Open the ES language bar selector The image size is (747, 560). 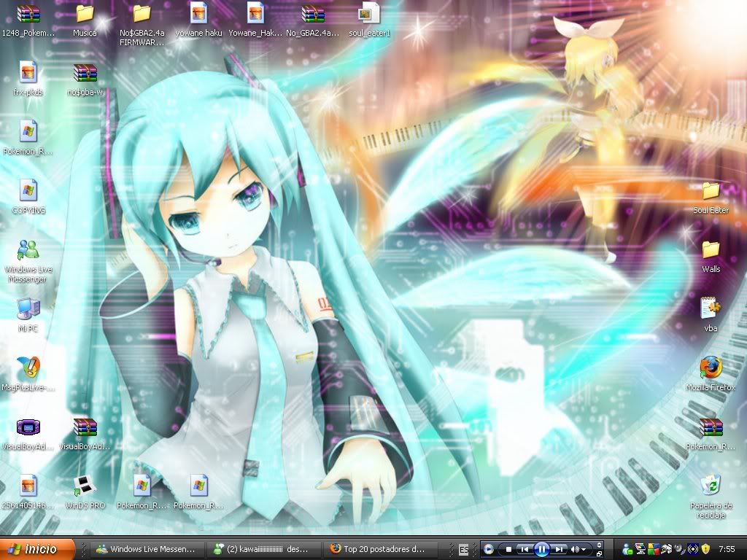pyautogui.click(x=463, y=550)
